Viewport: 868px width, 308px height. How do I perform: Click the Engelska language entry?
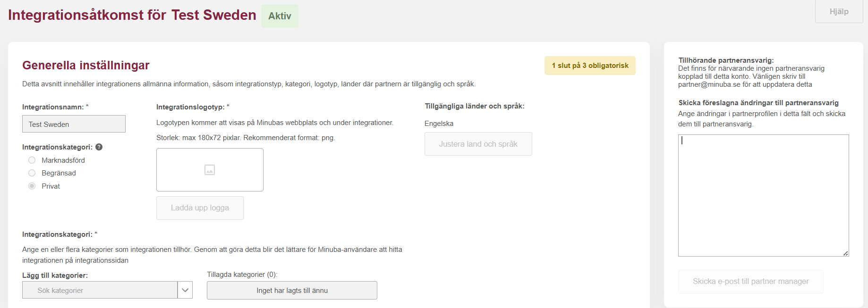coord(439,124)
